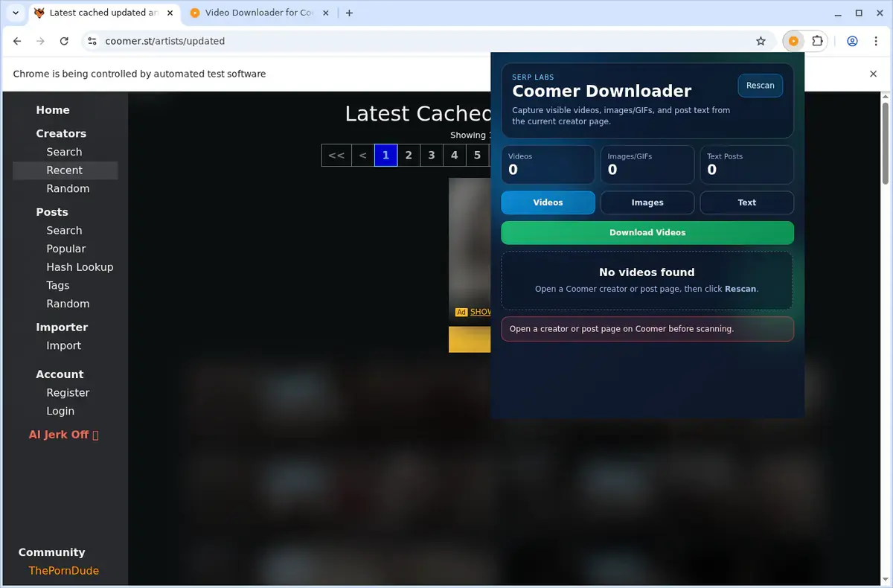Click the browser Back arrow
893x588 pixels.
pyautogui.click(x=17, y=42)
